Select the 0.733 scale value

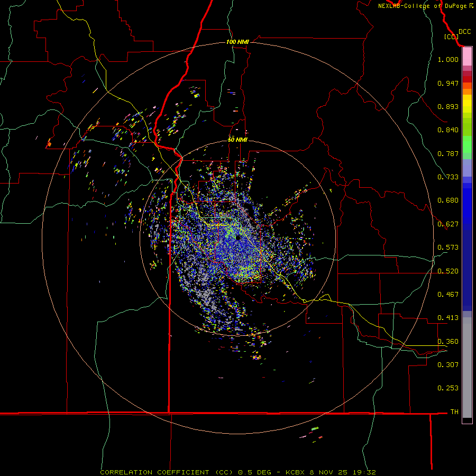448,177
